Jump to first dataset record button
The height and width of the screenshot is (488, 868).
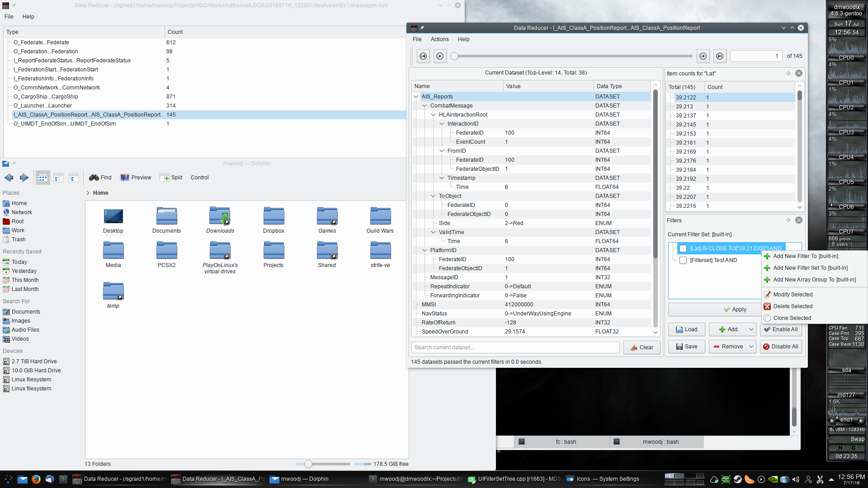(423, 56)
